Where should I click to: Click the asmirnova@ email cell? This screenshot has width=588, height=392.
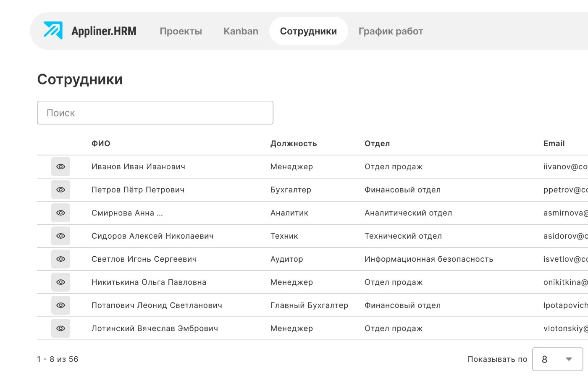click(x=565, y=213)
